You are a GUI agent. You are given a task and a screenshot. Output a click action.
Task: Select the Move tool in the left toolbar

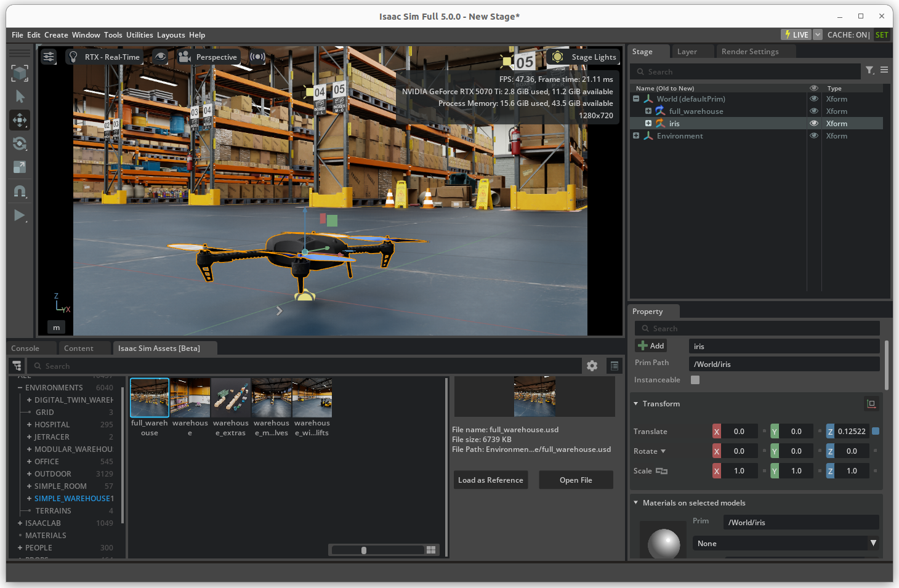pyautogui.click(x=20, y=120)
